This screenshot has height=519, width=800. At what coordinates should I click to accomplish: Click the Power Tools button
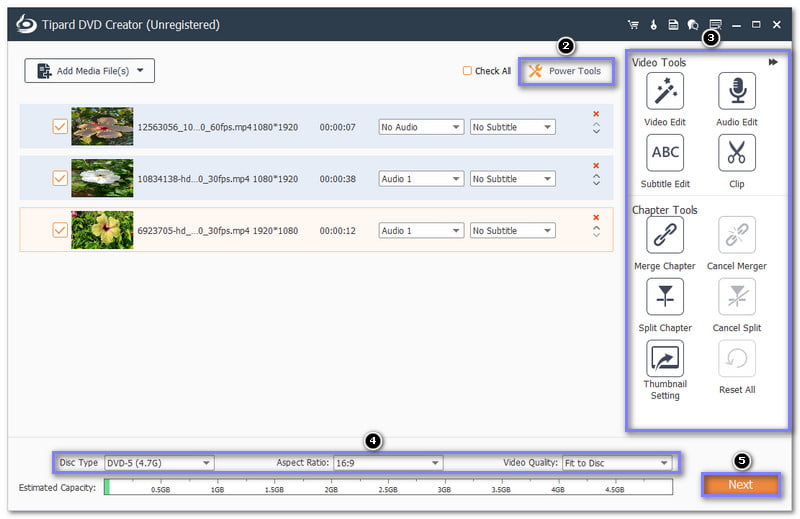click(x=565, y=71)
